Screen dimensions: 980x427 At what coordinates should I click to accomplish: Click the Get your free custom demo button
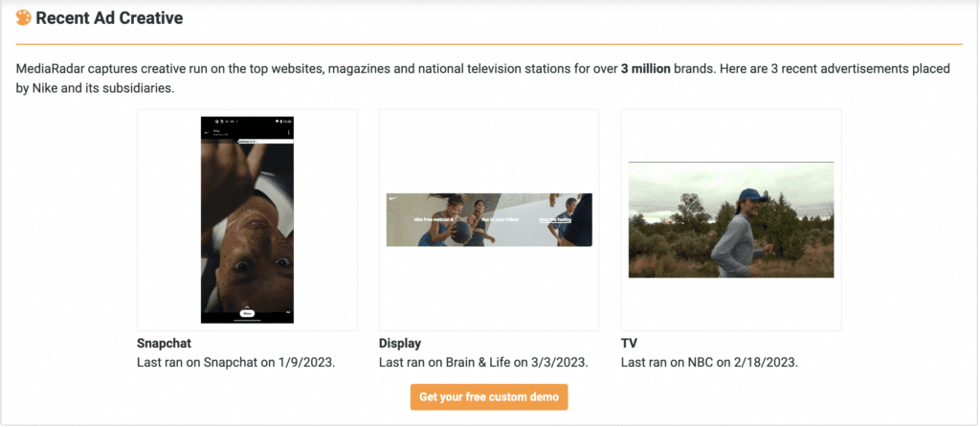pyautogui.click(x=489, y=397)
